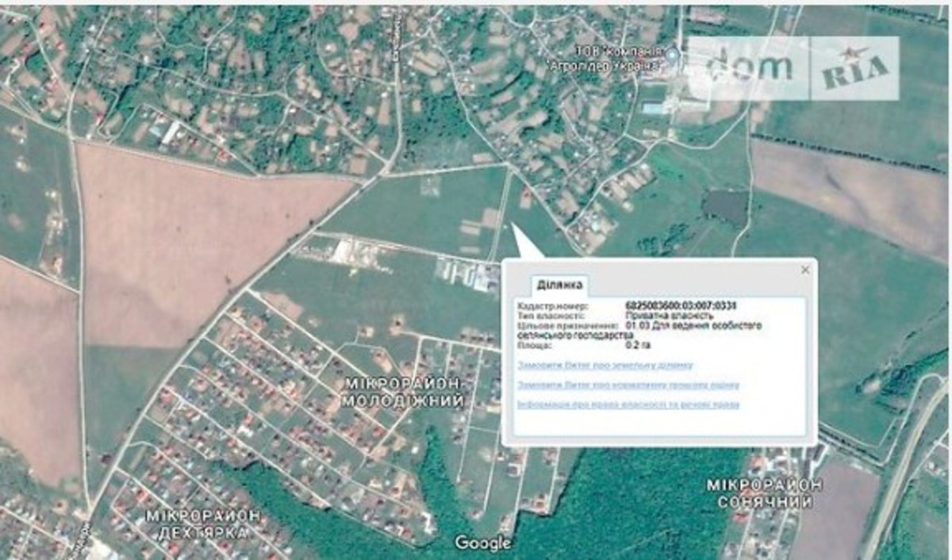Click the white buildings cluster left of popup

click(x=353, y=252)
